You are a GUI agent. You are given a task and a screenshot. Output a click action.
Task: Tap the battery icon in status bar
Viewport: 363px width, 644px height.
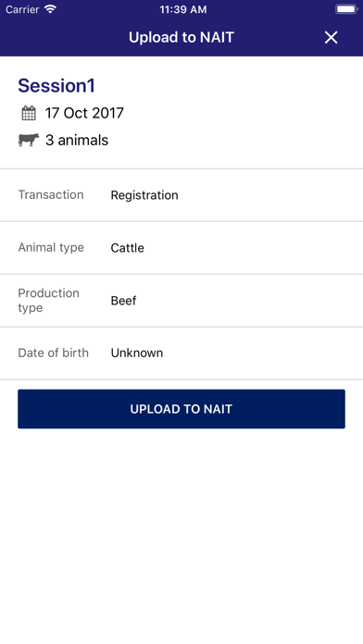coord(346,9)
